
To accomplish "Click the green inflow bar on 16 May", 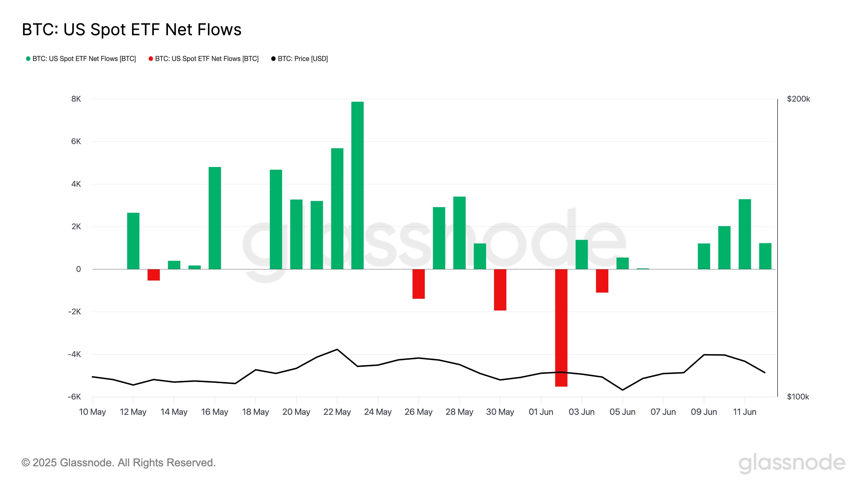I will click(x=215, y=218).
